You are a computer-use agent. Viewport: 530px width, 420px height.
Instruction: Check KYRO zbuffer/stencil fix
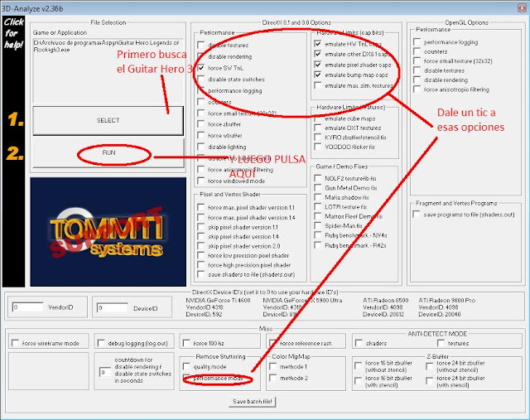tap(318, 138)
